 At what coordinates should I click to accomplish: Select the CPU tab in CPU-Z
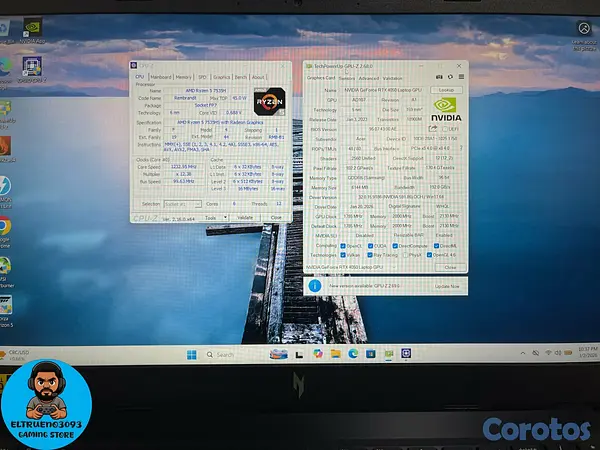(x=140, y=77)
